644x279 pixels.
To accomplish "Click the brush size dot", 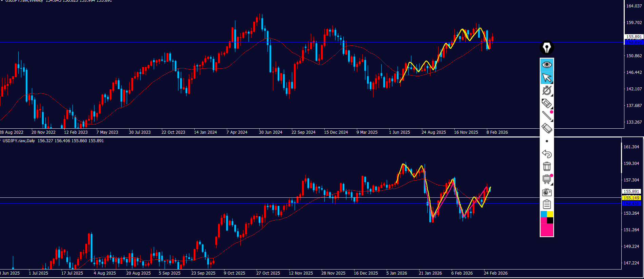I will point(546,141).
